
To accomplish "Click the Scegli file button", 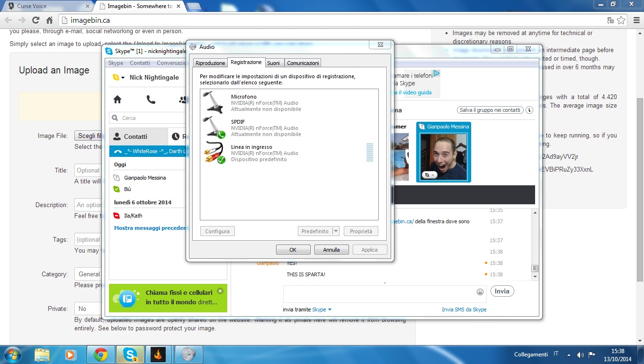I will pos(89,136).
